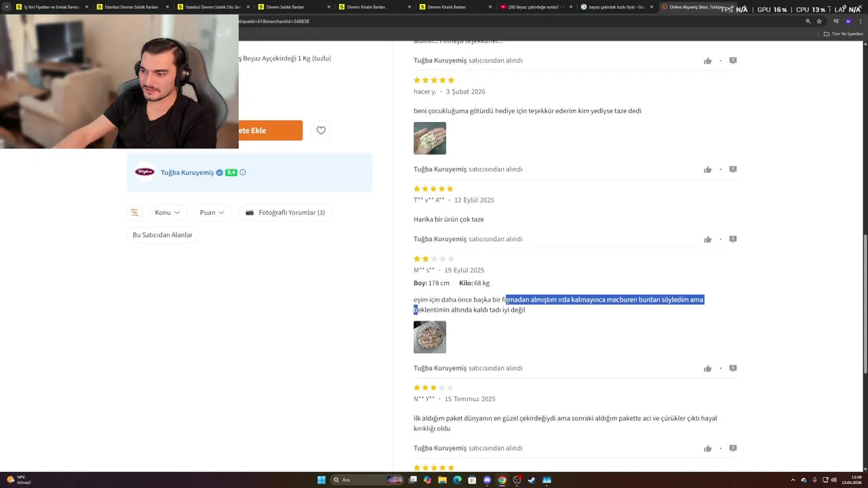
Task: Click the blue verified seller badge
Action: coord(219,172)
